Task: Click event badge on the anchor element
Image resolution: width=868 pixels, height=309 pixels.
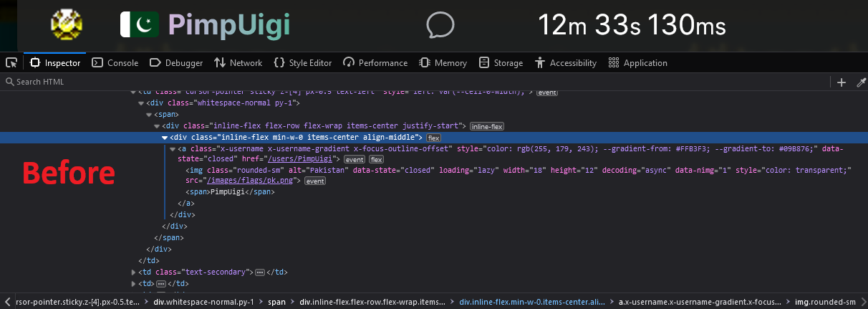Action: pos(355,159)
